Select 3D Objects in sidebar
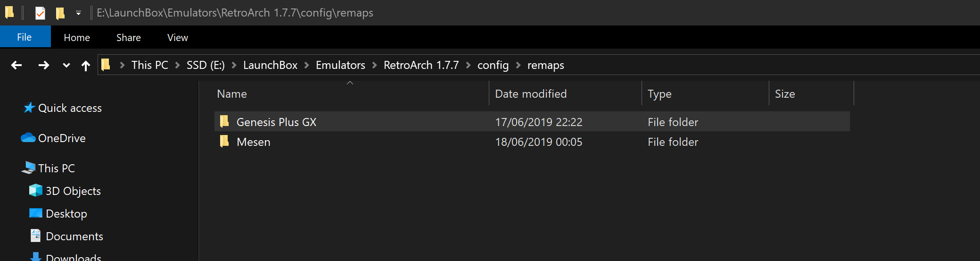The height and width of the screenshot is (261, 980). click(73, 191)
